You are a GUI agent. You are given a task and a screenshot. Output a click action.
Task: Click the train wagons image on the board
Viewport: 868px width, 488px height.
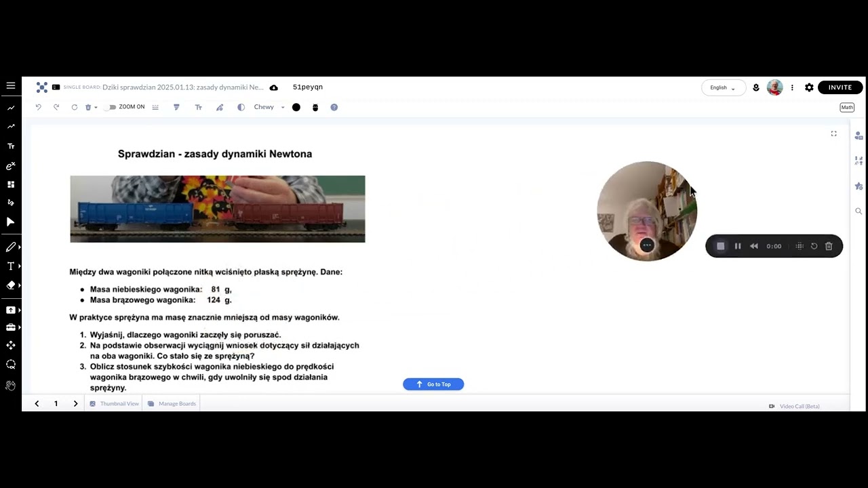pyautogui.click(x=218, y=209)
